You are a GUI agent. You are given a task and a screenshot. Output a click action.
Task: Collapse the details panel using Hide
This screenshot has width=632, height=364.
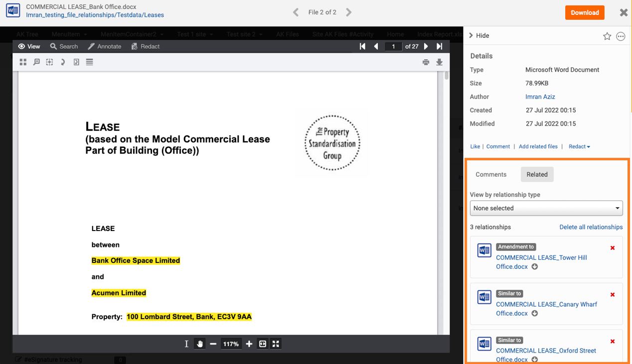pos(478,36)
